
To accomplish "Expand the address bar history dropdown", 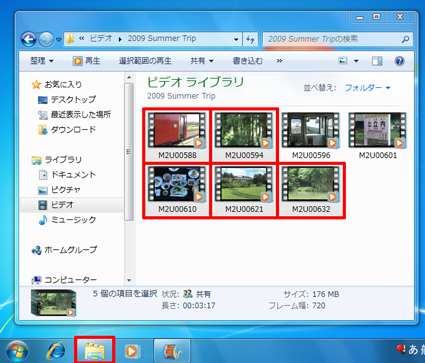I will tap(236, 39).
